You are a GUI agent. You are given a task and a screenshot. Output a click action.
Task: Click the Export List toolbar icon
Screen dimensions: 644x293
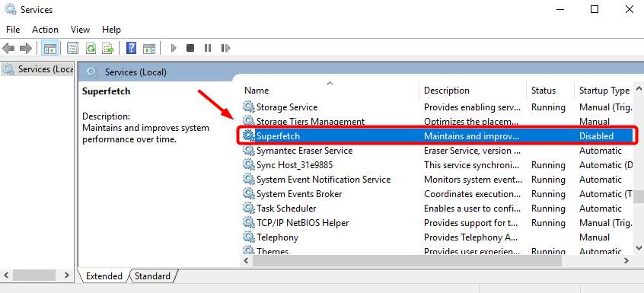tap(108, 49)
